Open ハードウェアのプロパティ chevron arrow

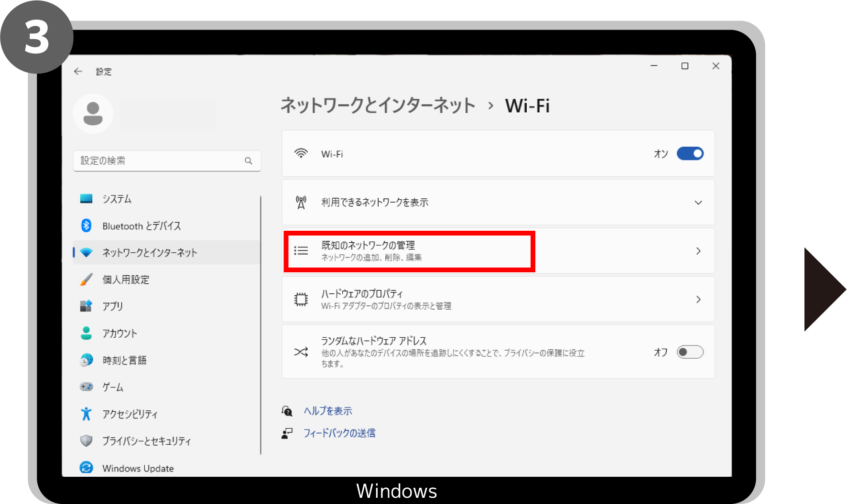tap(698, 300)
